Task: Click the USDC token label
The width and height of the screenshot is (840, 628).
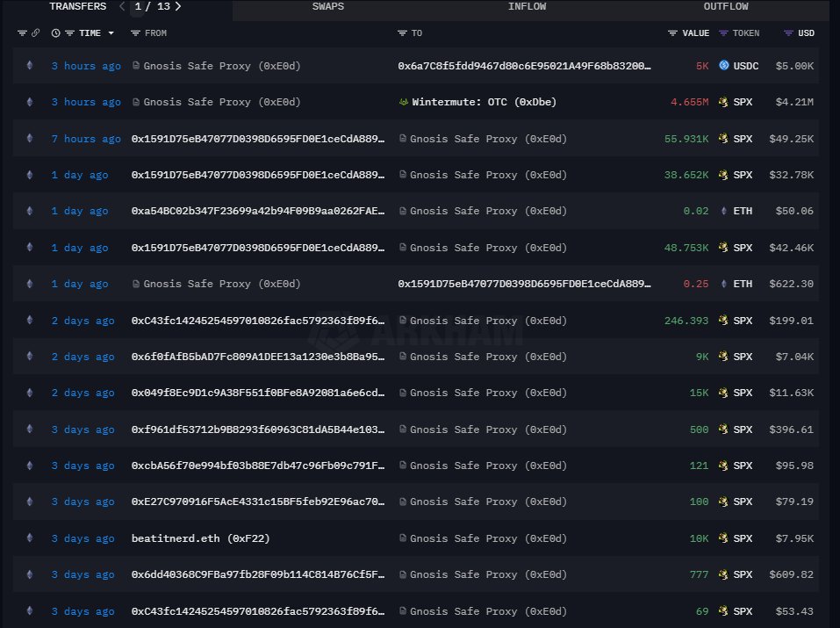Action: coord(746,66)
